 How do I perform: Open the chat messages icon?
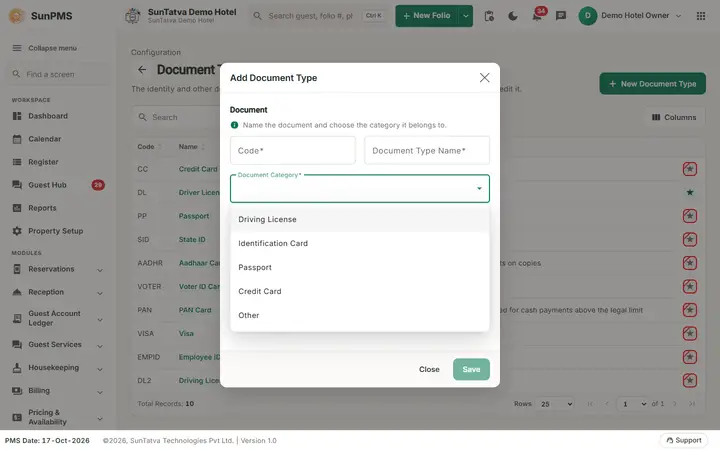pyautogui.click(x=561, y=16)
